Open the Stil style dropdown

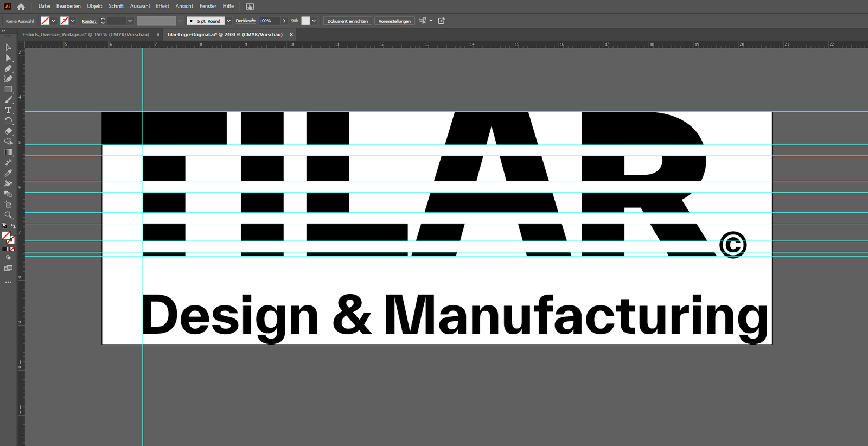(x=314, y=21)
